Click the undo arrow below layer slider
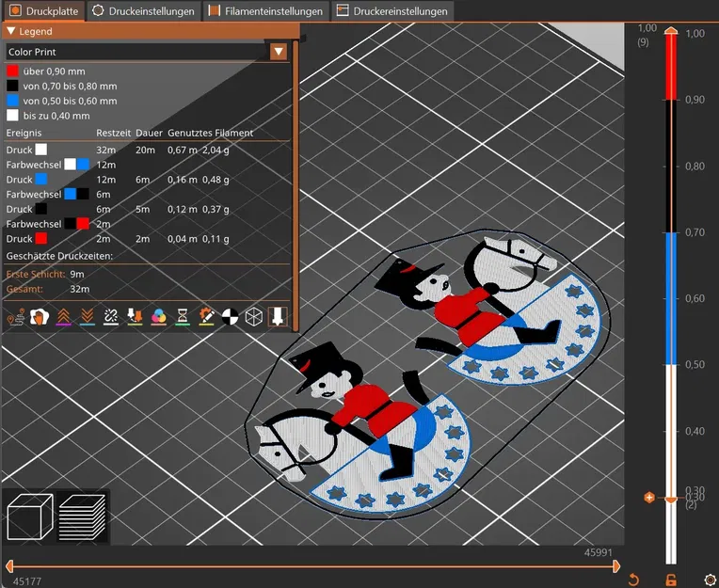Screen dimensions: 719x588 (x=633, y=580)
